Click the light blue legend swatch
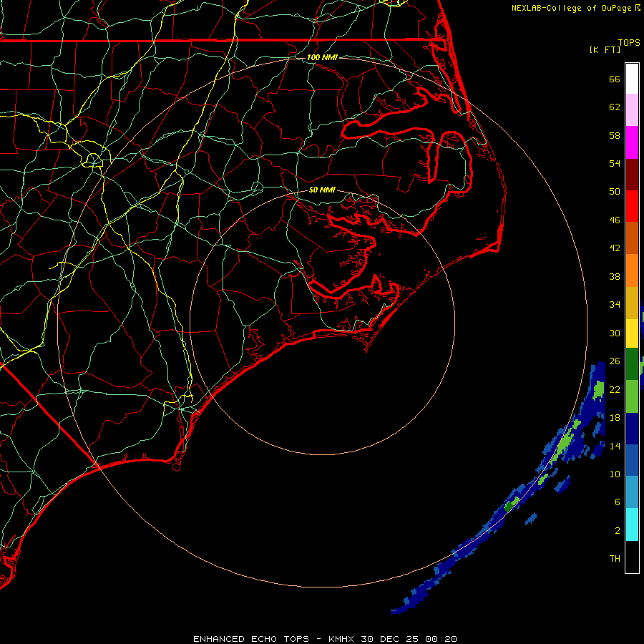 tap(632, 492)
